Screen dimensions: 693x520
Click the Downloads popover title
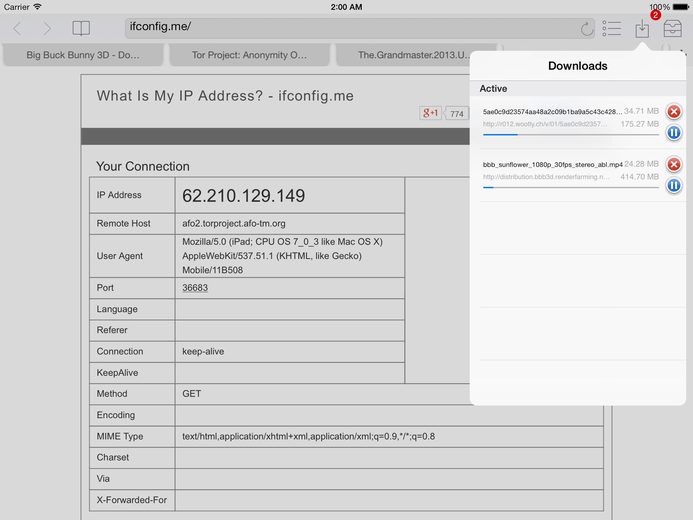point(578,66)
